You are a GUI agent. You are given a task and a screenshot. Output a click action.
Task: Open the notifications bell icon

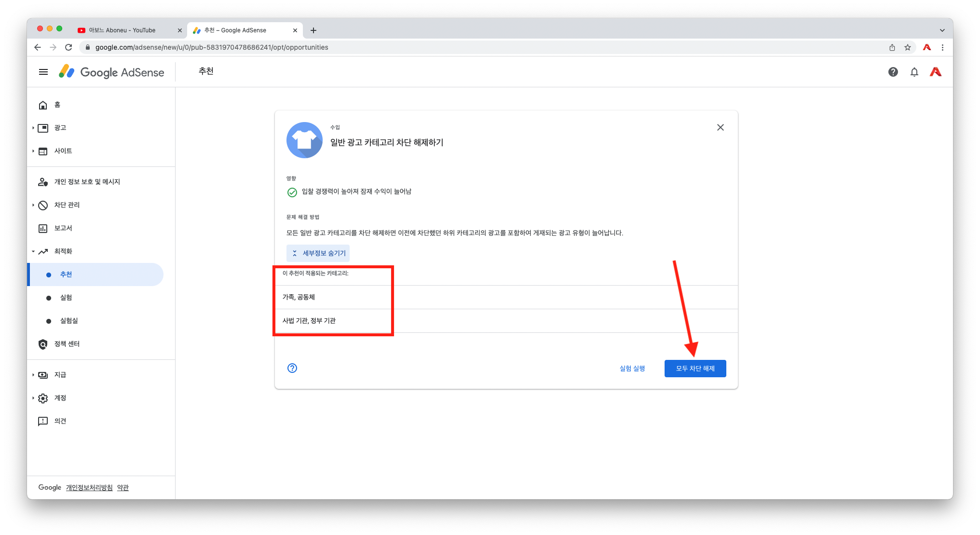pyautogui.click(x=914, y=72)
